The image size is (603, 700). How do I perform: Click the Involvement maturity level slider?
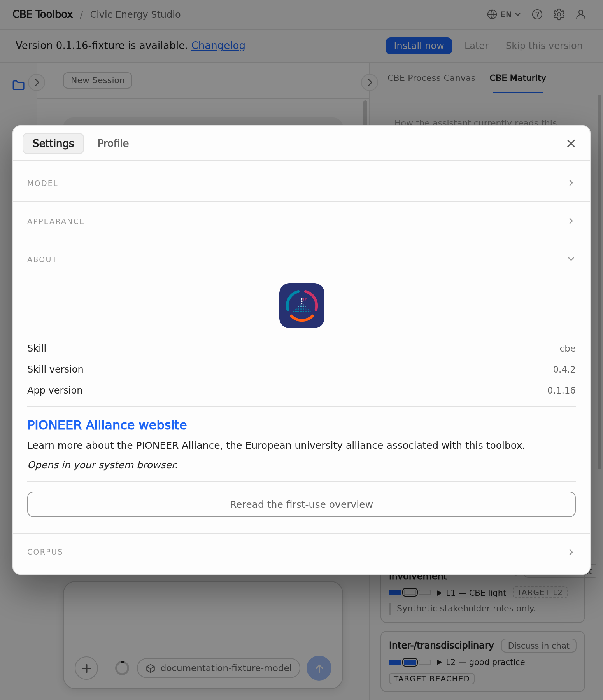410,593
